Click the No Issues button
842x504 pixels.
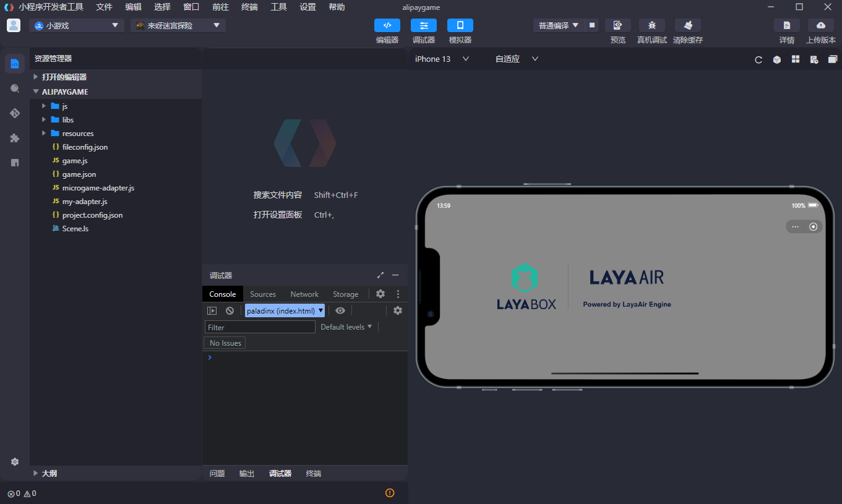point(225,343)
